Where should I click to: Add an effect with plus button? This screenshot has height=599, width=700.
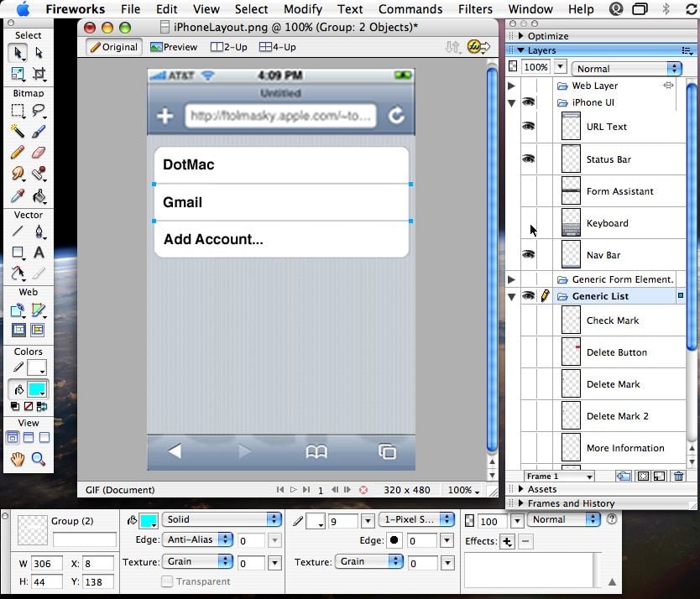point(507,541)
